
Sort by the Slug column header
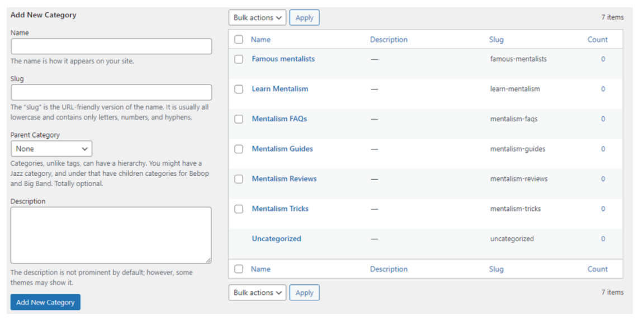coord(496,40)
